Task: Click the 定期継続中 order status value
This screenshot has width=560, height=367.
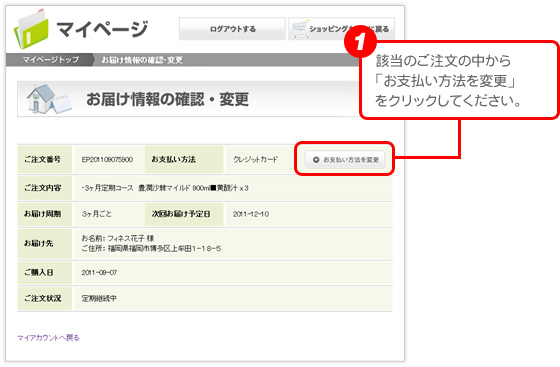Action: pos(99,298)
